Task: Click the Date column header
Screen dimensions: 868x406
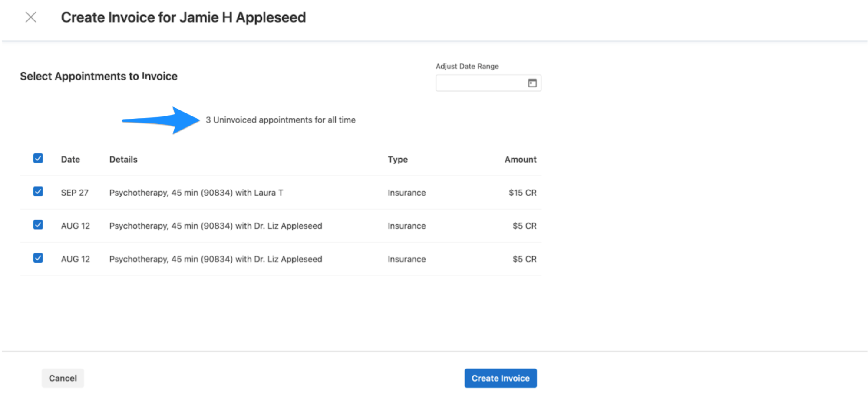Action: pos(70,159)
